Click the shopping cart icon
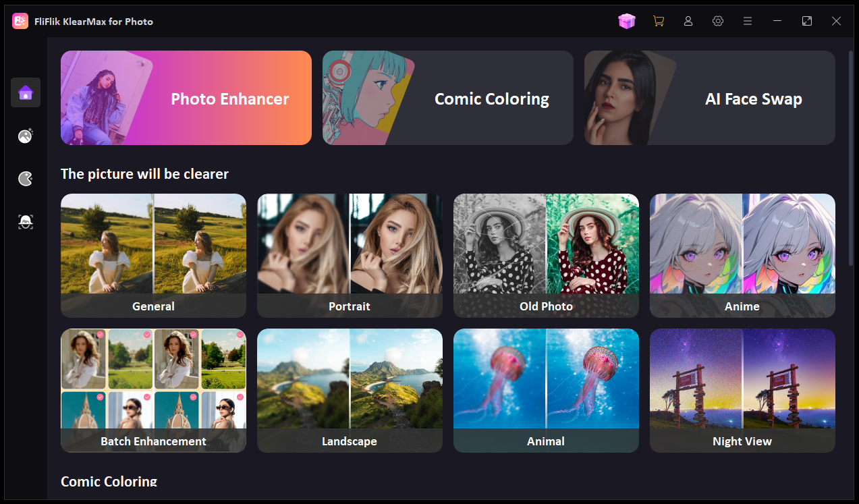The height and width of the screenshot is (504, 859). click(659, 21)
